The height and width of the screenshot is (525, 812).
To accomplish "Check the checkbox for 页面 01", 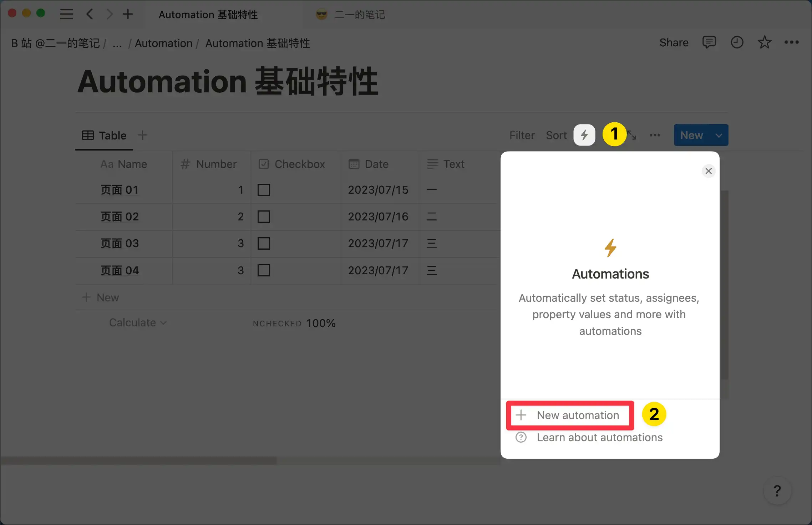I will [264, 190].
